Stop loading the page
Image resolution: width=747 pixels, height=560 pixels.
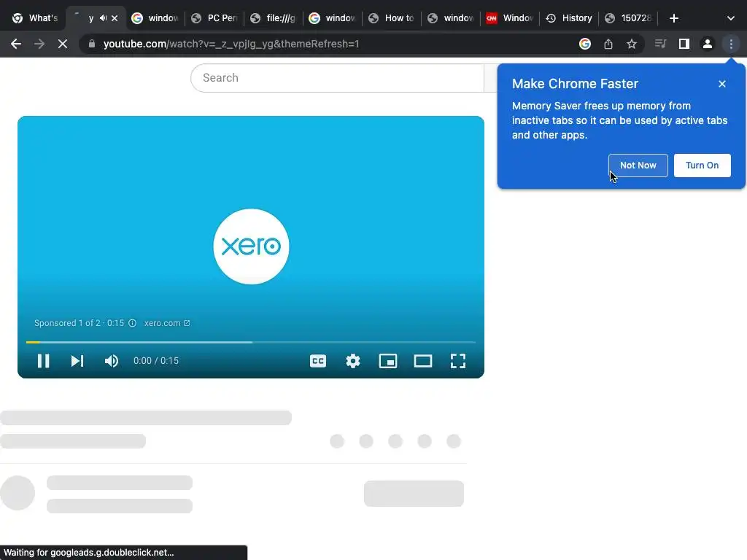[x=63, y=44]
